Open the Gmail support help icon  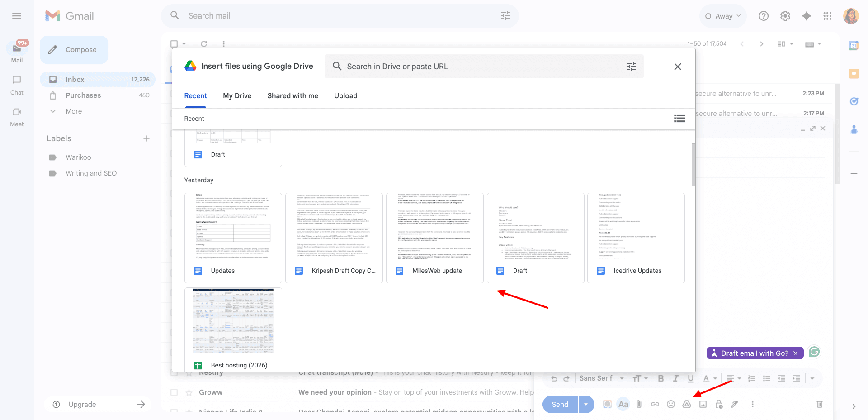pos(764,16)
